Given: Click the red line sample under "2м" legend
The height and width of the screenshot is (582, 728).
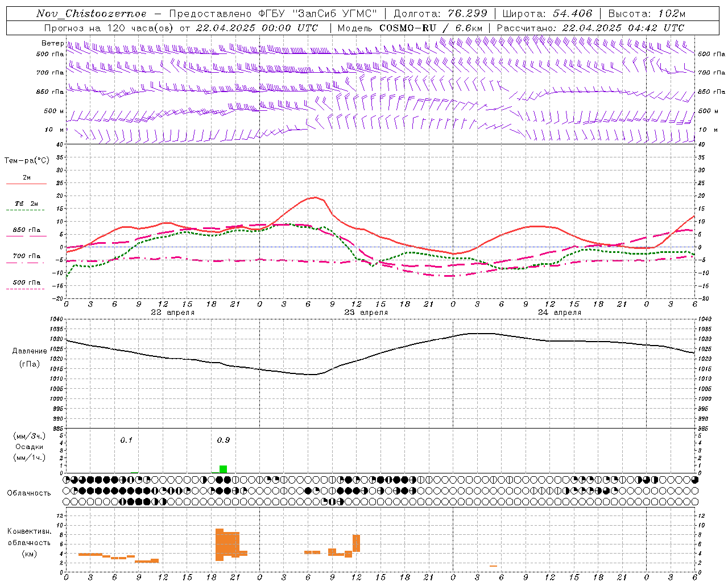Looking at the screenshot, I should (x=26, y=184).
